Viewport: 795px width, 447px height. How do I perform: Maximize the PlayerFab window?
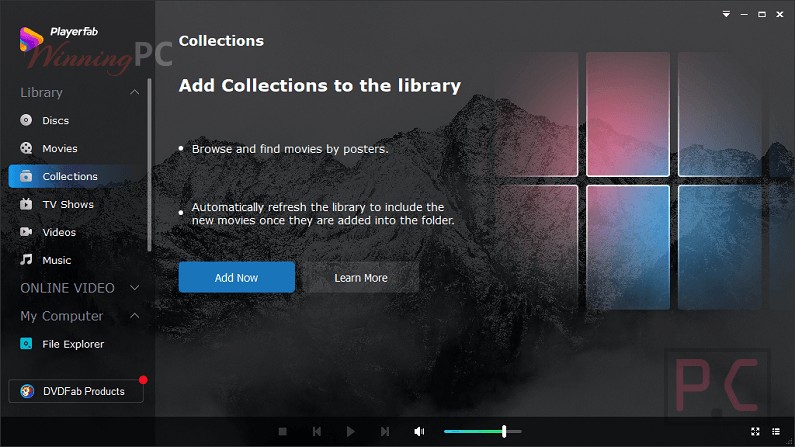coord(762,14)
